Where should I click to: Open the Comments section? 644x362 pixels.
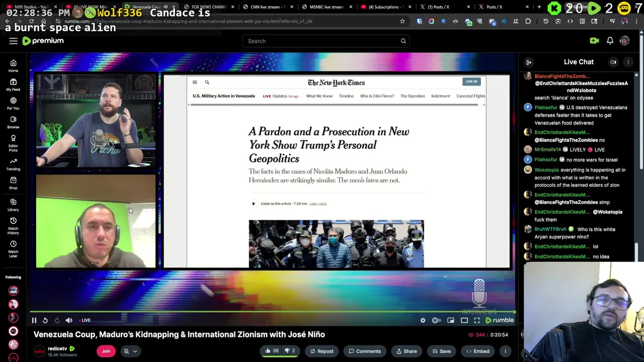pyautogui.click(x=365, y=351)
